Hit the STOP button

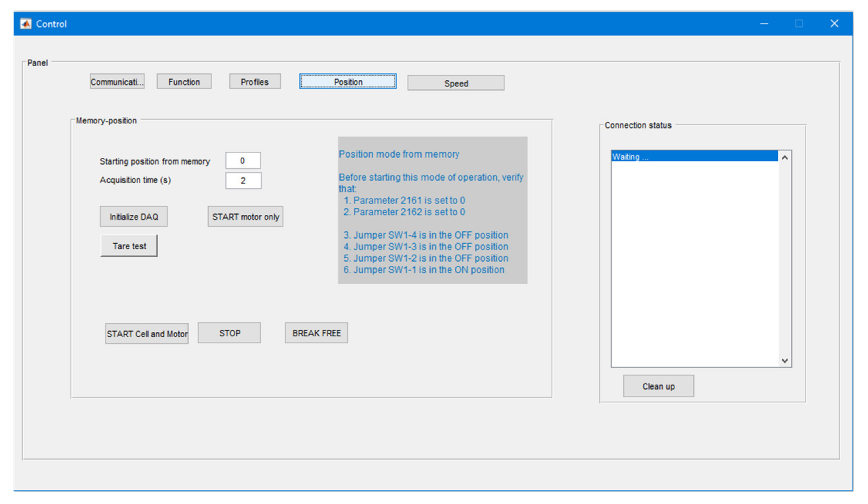coord(229,333)
